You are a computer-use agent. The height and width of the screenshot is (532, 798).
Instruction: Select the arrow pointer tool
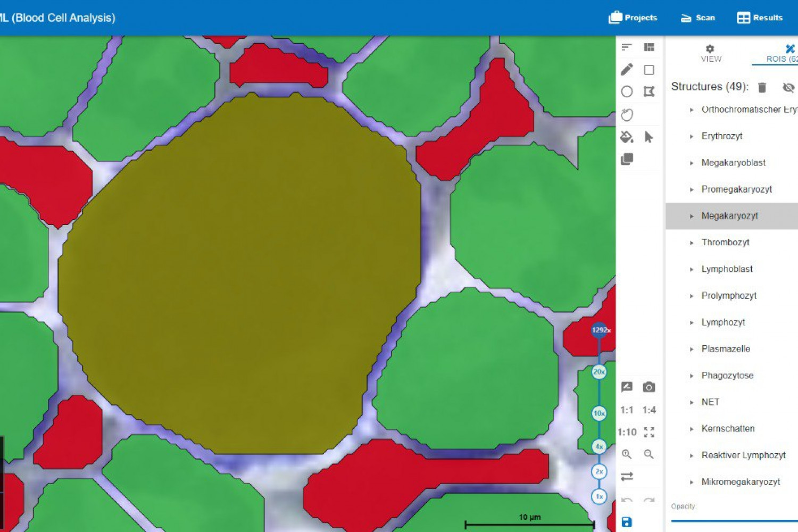(649, 137)
